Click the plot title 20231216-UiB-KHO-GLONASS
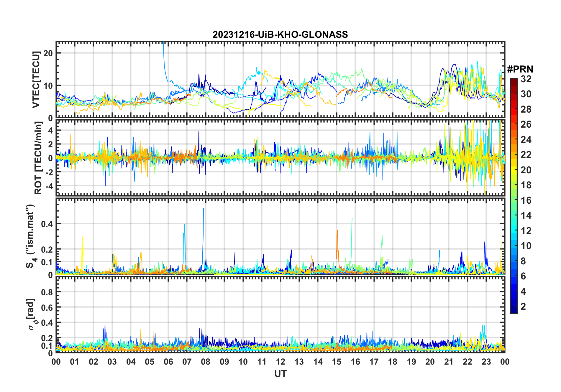The width and height of the screenshot is (561, 392). click(x=280, y=35)
